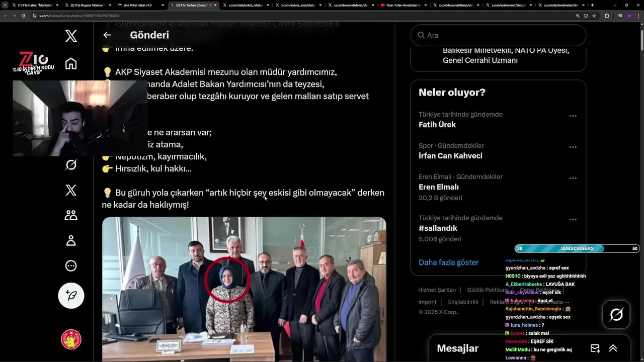Screen dimensions: 644x362
Task: Open Profile from the left sidebar
Action: (x=71, y=240)
